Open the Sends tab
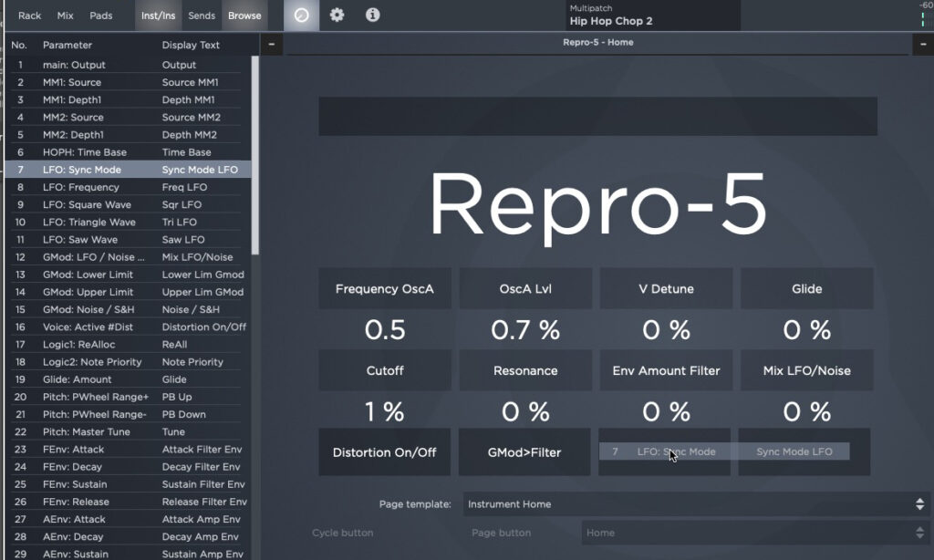The height and width of the screenshot is (560, 934). click(x=202, y=16)
